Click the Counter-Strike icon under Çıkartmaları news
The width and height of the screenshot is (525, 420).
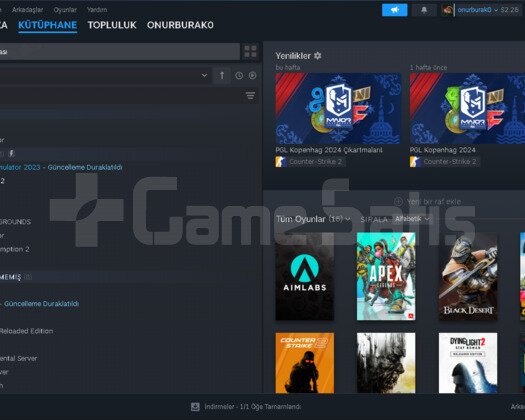(281, 162)
